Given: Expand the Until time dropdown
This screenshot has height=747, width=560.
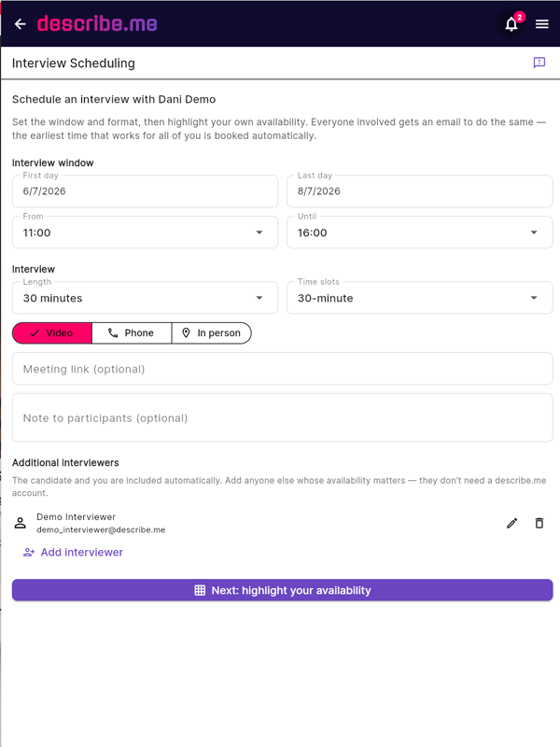Looking at the screenshot, I should coord(419,233).
